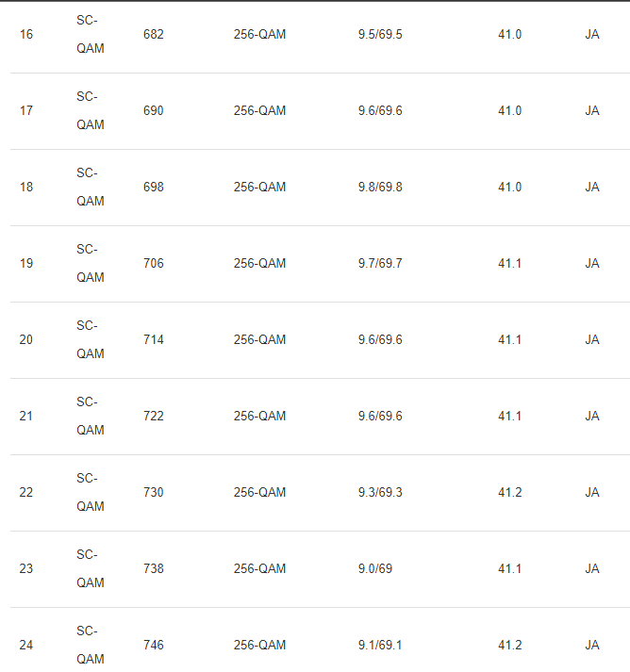Screen dimensions: 630x672
Task: Select the frequency value 690
Action: click(153, 111)
